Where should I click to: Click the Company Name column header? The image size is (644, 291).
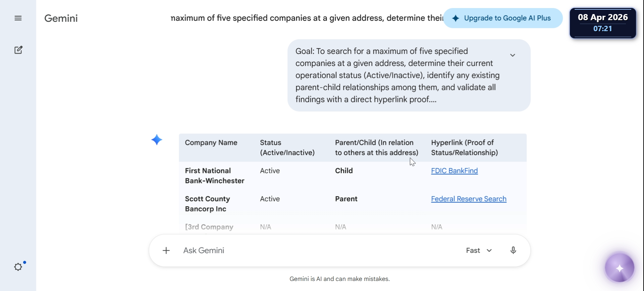pyautogui.click(x=211, y=143)
